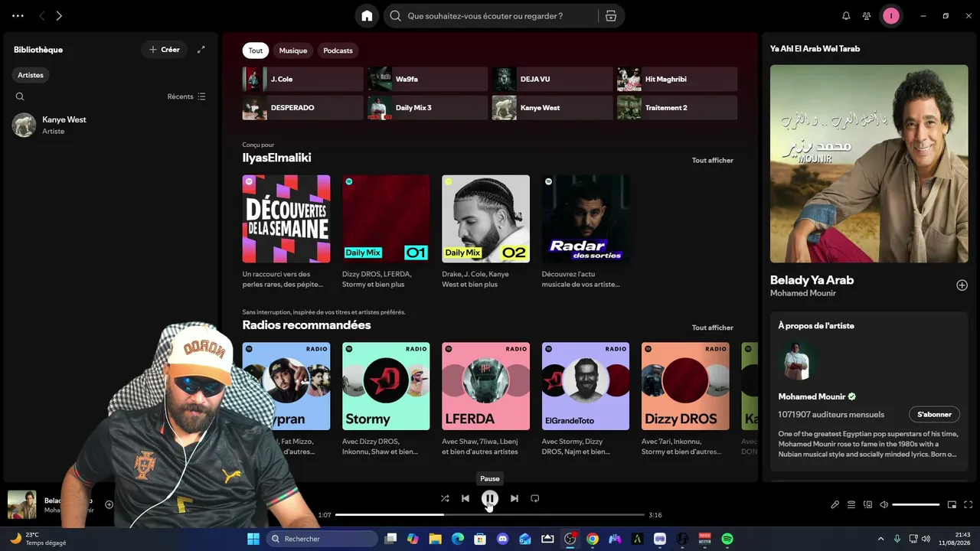Open the LFERDA radio card
The height and width of the screenshot is (551, 980).
[485, 399]
